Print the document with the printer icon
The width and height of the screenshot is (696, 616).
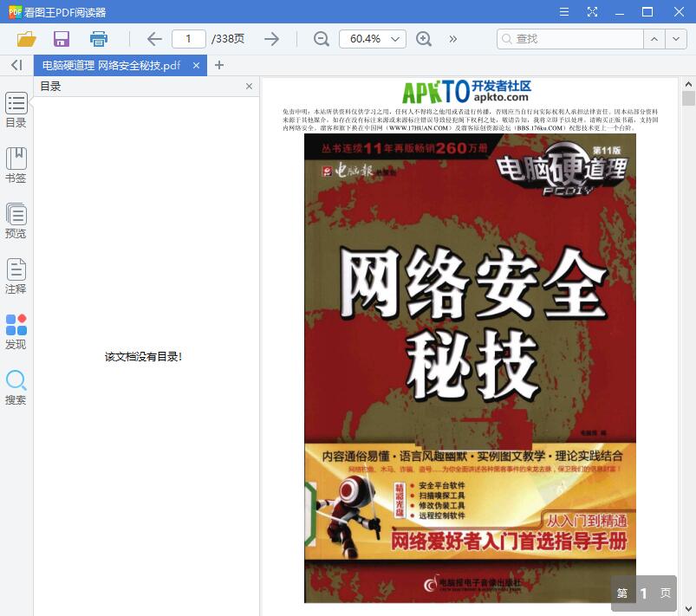(x=99, y=39)
